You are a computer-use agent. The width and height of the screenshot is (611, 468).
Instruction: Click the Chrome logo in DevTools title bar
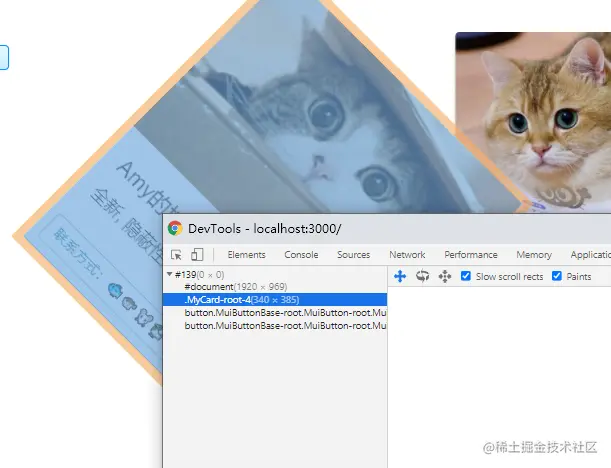coord(175,228)
